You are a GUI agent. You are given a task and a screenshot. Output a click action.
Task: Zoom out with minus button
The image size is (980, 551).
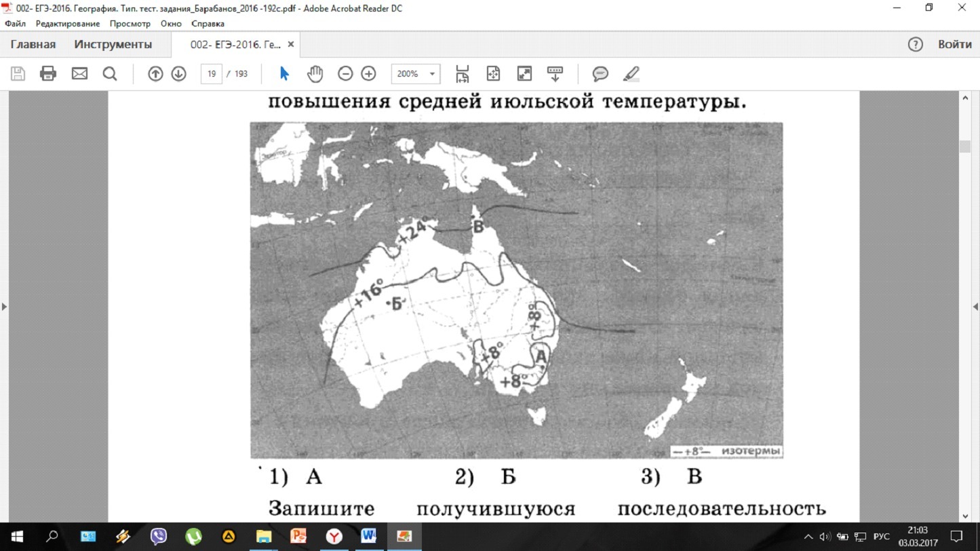tap(345, 73)
